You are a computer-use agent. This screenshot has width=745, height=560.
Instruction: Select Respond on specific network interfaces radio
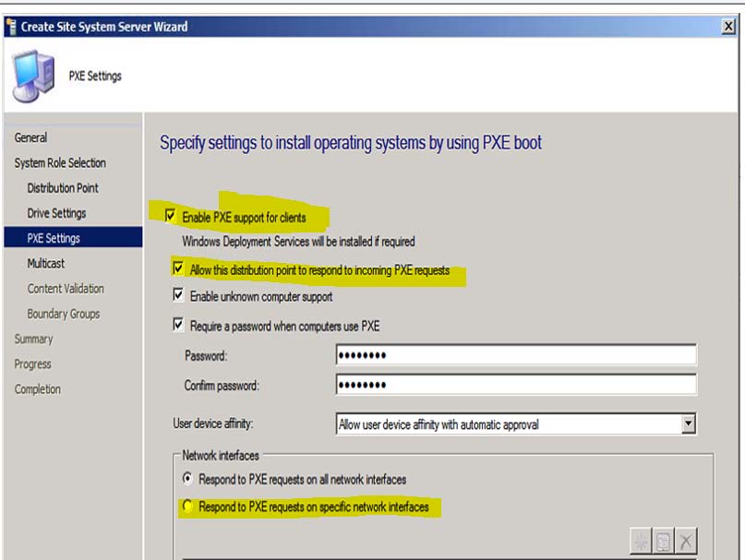tap(187, 506)
